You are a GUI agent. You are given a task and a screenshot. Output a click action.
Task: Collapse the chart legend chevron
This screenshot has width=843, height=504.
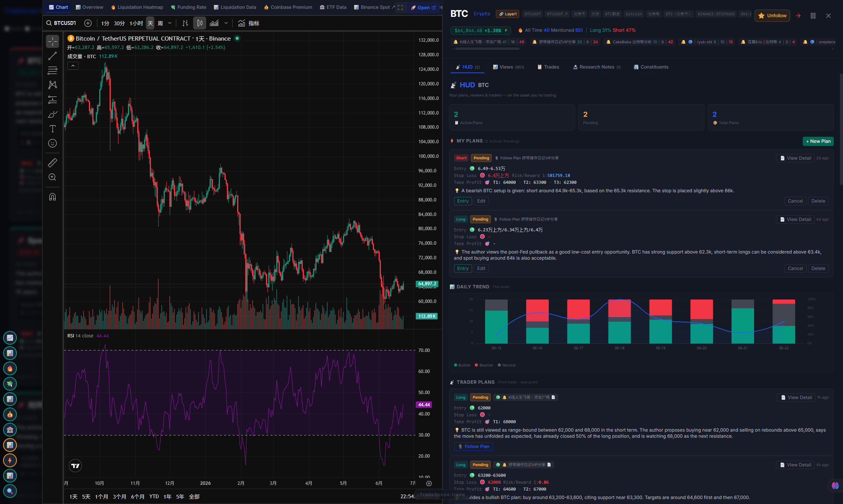click(73, 66)
